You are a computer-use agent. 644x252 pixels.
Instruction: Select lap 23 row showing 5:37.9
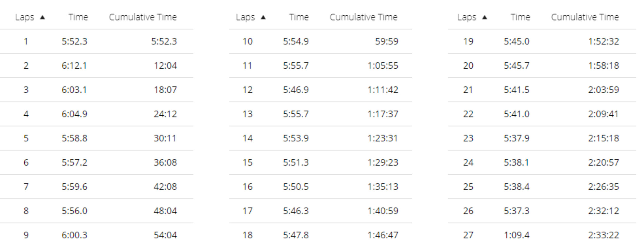[542, 138]
